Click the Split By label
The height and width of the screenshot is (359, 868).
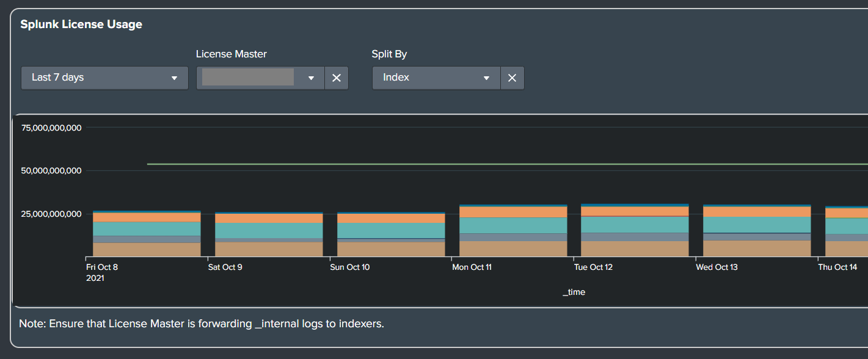[390, 54]
